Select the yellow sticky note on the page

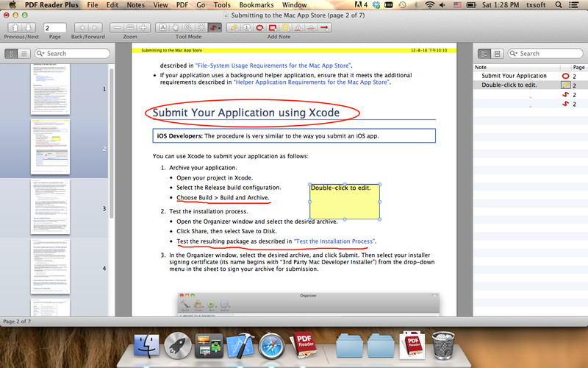[x=345, y=202]
